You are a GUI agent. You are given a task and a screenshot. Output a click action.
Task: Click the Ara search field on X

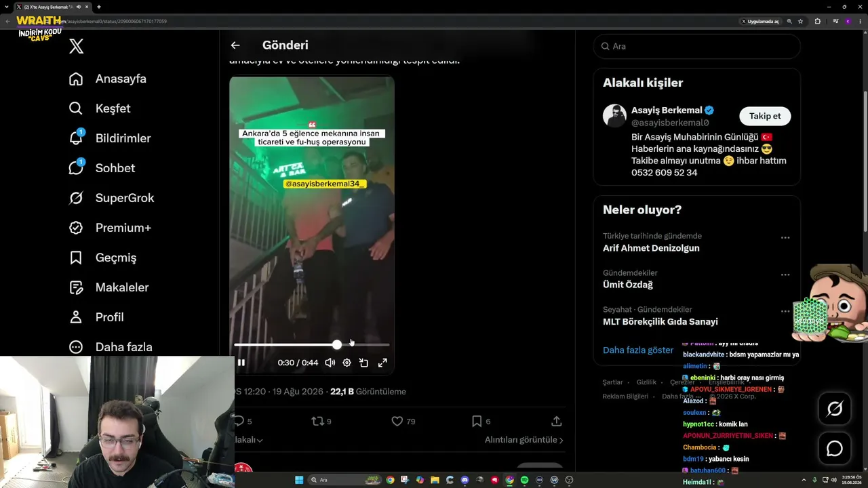pyautogui.click(x=697, y=46)
